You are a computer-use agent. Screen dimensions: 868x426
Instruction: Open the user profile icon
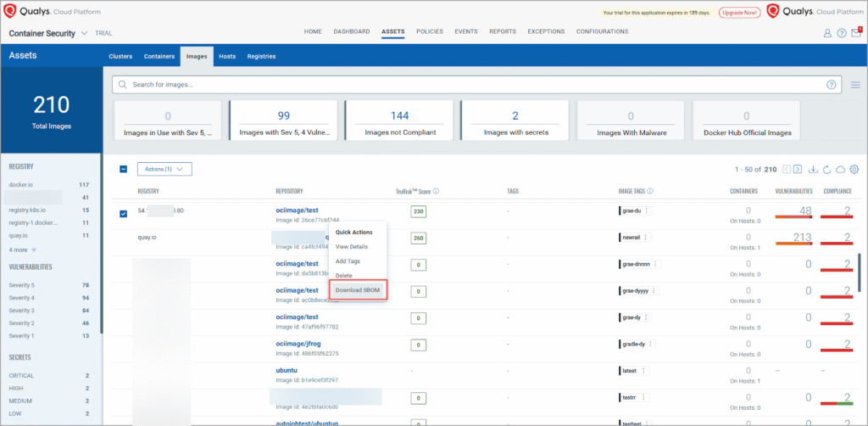pyautogui.click(x=827, y=33)
